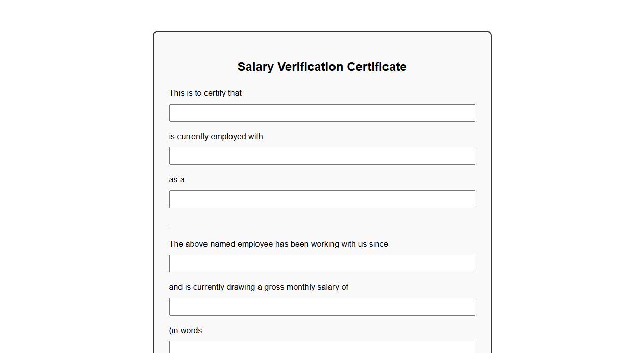Click the rounded top-right corner of the form card

click(490, 33)
